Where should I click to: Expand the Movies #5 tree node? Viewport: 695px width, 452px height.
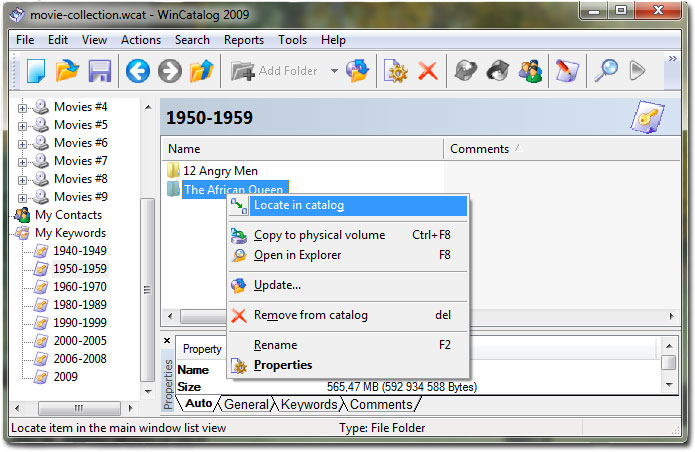[22, 126]
